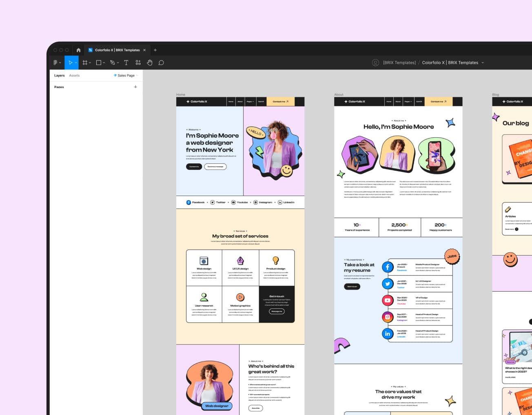Screen dimensions: 532x415
Task: Add a new page with the plus button
Action: point(135,87)
